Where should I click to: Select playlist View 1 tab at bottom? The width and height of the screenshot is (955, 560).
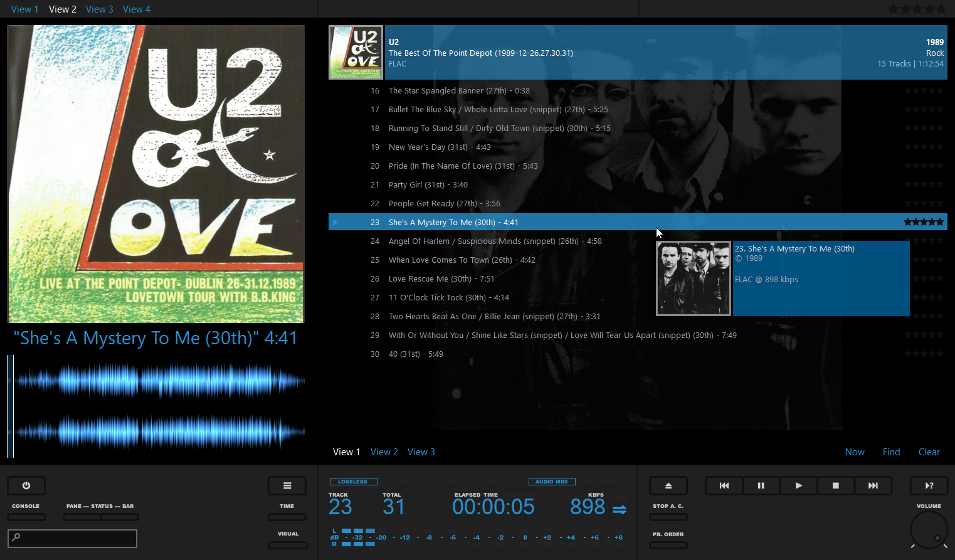pos(346,452)
